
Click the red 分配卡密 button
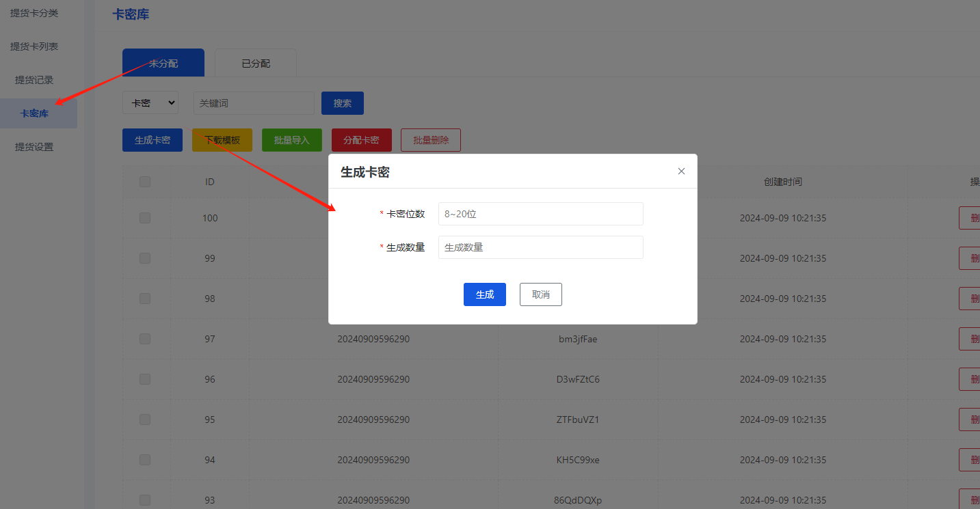click(x=361, y=139)
